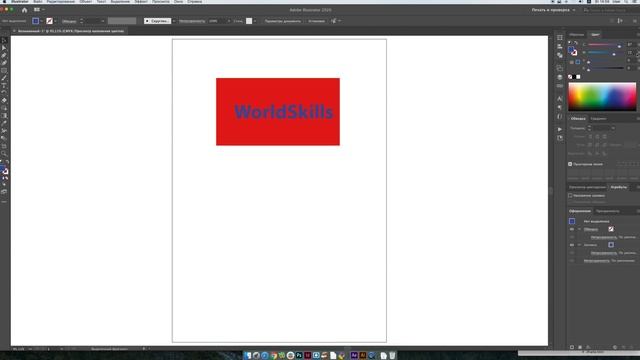Expand the Заливка row in Appearance panel

pyautogui.click(x=579, y=245)
